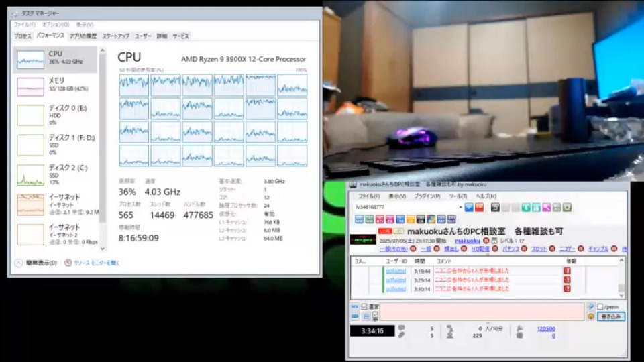
Task: Click the list lines icon below 運営 checkbox
Action: tap(366, 316)
